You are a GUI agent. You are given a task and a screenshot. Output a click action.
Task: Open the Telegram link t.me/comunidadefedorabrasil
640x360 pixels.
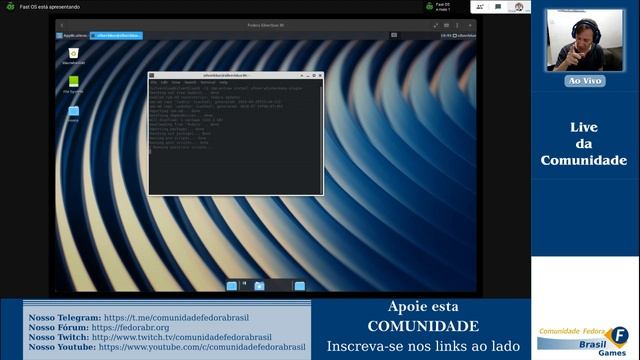click(x=176, y=318)
